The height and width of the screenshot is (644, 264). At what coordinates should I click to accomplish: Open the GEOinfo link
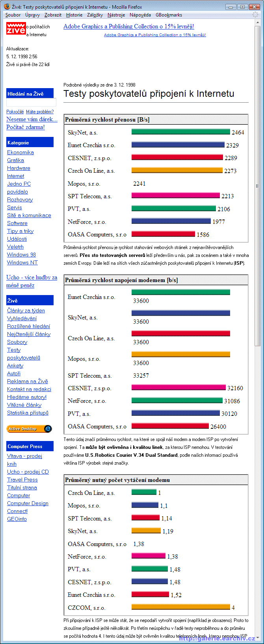point(17,519)
